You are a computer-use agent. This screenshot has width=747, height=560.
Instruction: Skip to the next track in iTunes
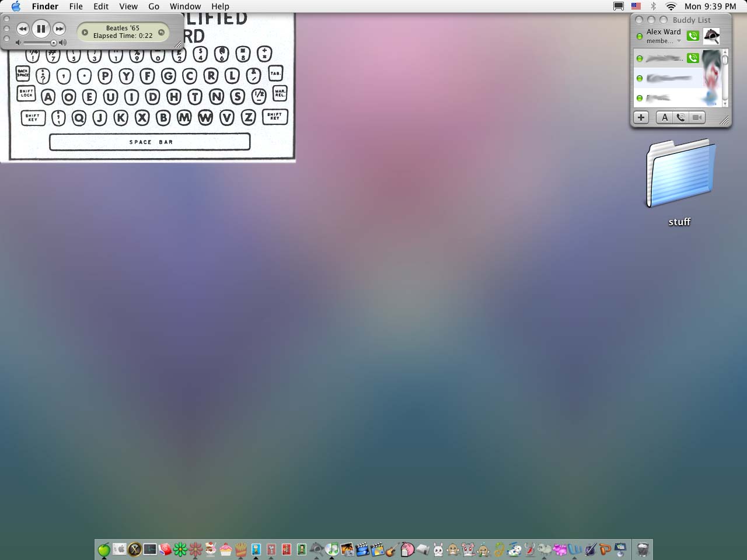tap(59, 29)
